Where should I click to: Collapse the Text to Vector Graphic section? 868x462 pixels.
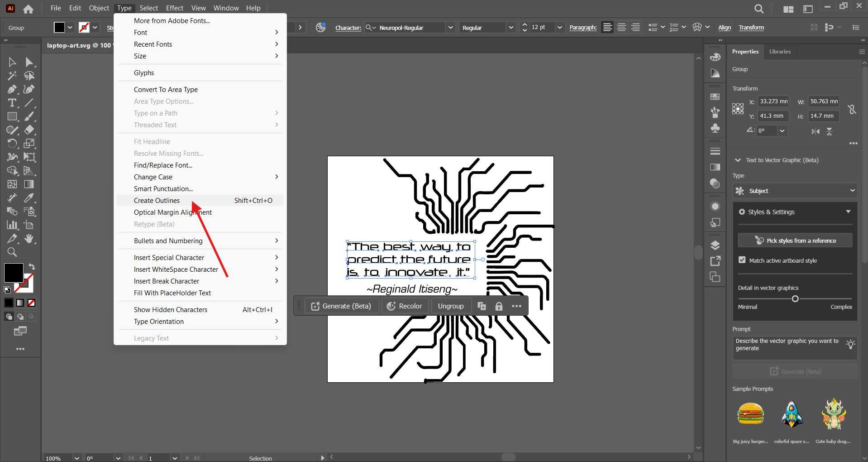click(738, 160)
